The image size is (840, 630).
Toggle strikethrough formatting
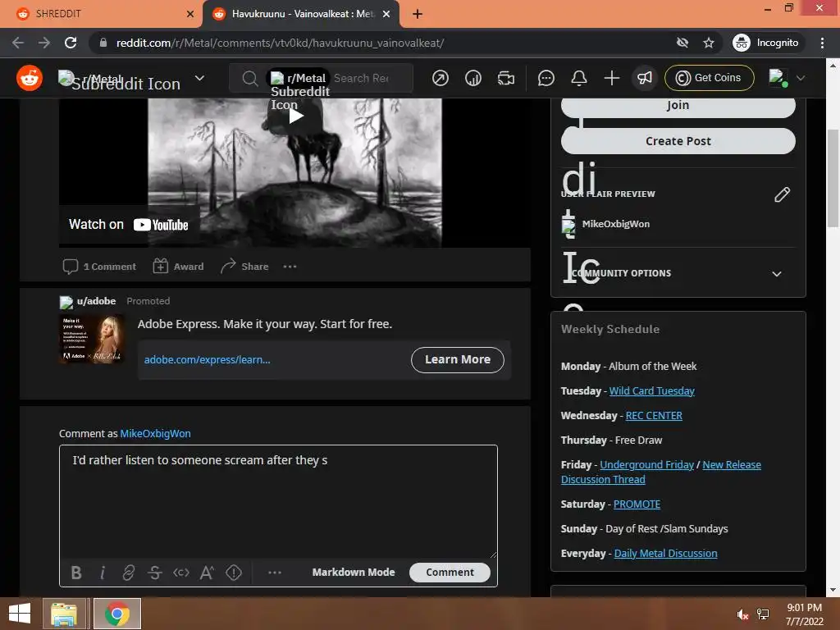click(x=155, y=573)
